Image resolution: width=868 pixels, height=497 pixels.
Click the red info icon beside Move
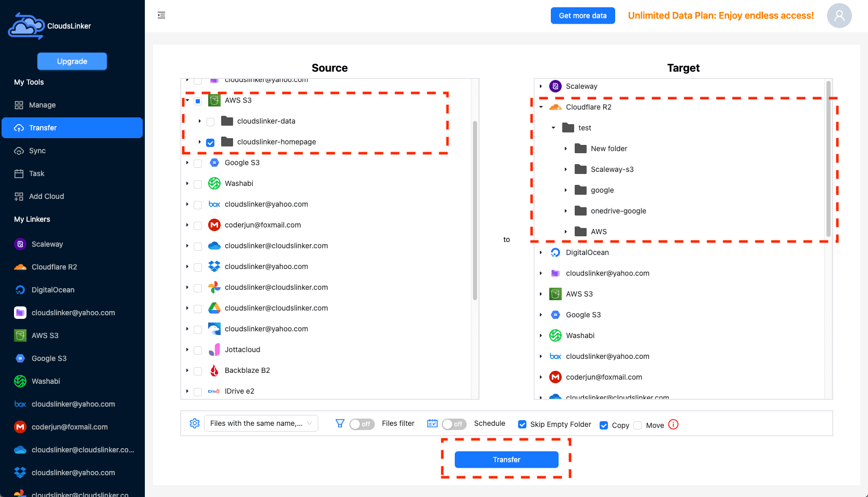(x=673, y=424)
